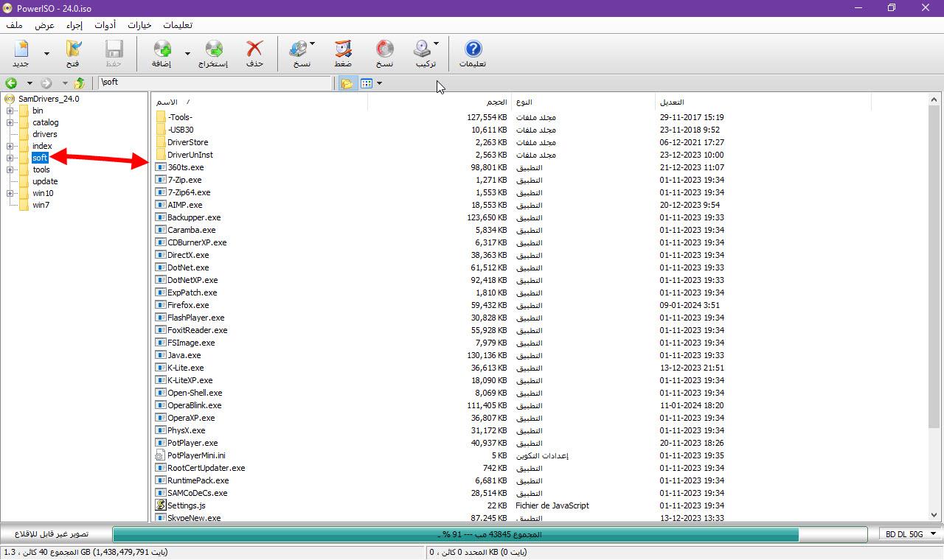Open the back history dropdown arrow
The width and height of the screenshot is (944, 560).
(x=29, y=83)
